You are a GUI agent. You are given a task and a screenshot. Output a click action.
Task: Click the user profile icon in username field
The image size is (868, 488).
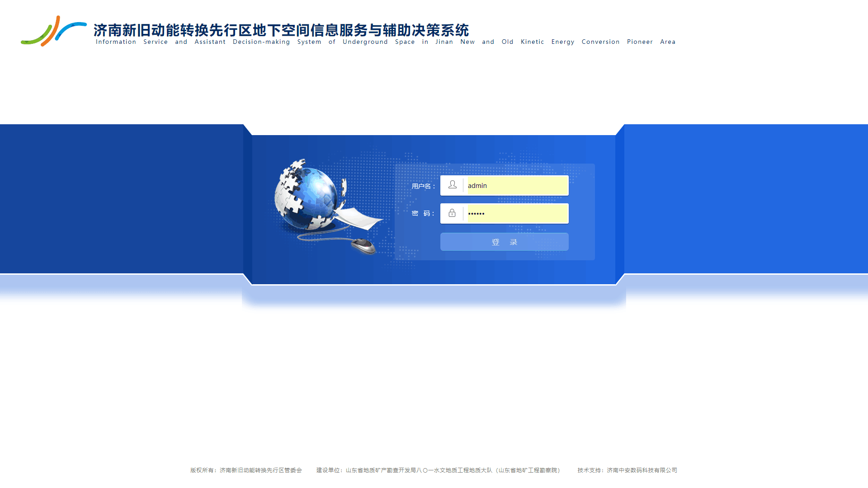click(453, 185)
